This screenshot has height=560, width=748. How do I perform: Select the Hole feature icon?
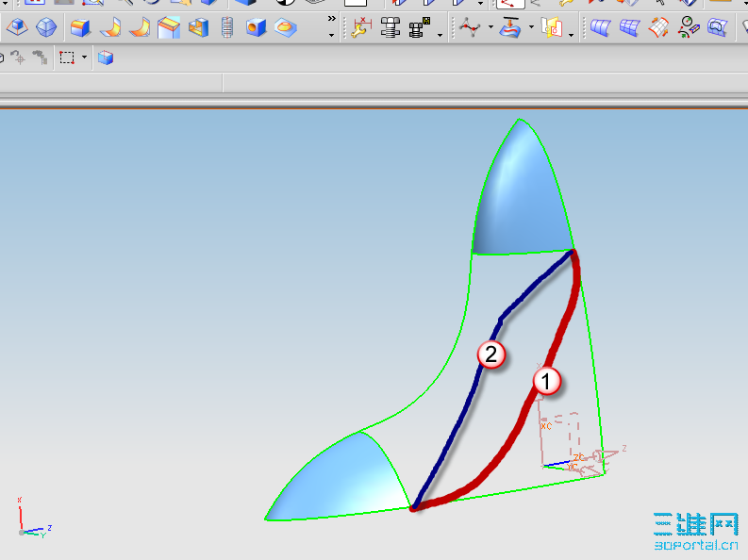[x=257, y=27]
